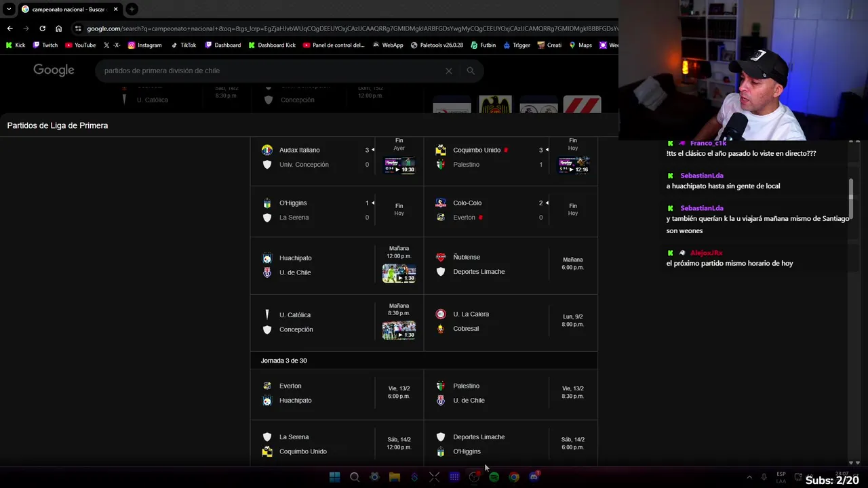Open the Trigger bookmark

click(x=517, y=45)
